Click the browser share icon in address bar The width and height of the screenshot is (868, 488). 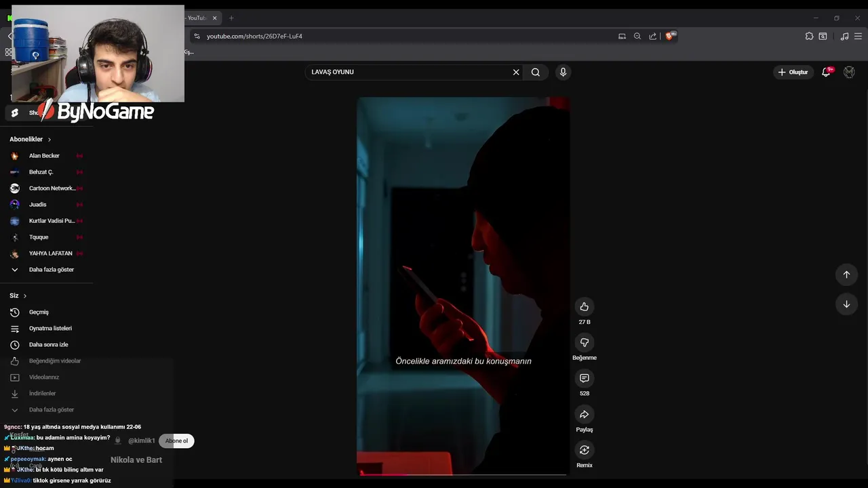652,36
